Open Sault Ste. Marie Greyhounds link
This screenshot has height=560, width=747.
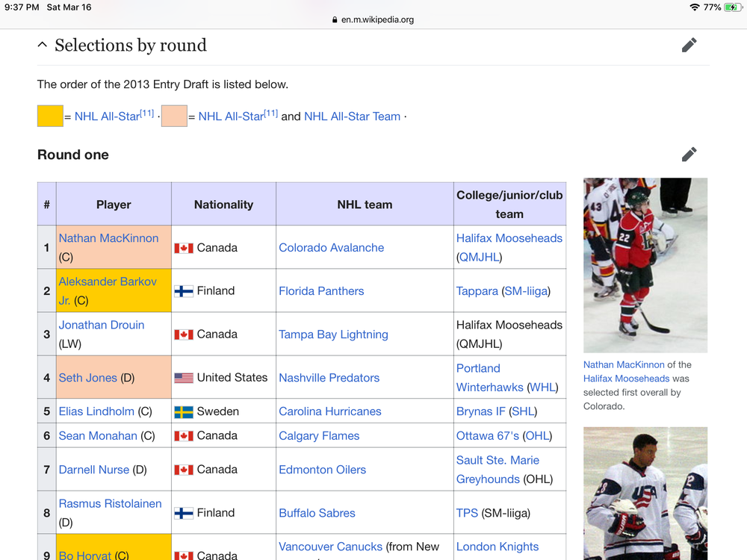pyautogui.click(x=498, y=470)
